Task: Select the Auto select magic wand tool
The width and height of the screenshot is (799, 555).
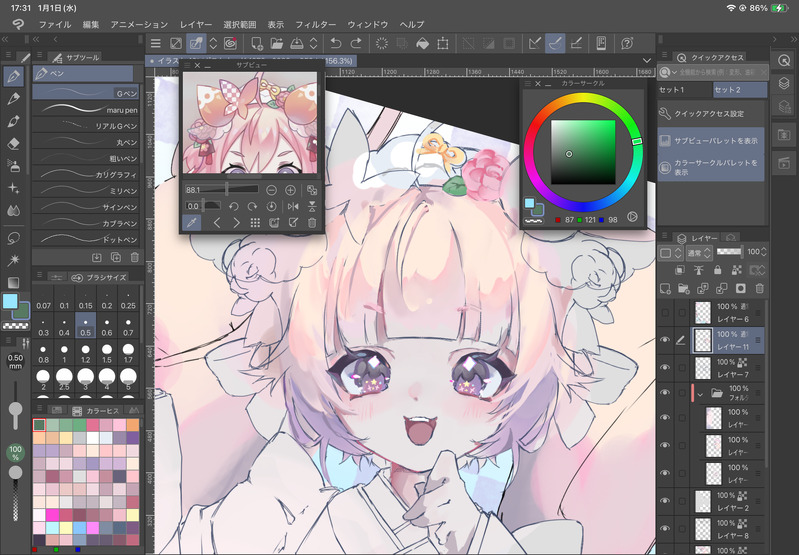Action: 14,260
